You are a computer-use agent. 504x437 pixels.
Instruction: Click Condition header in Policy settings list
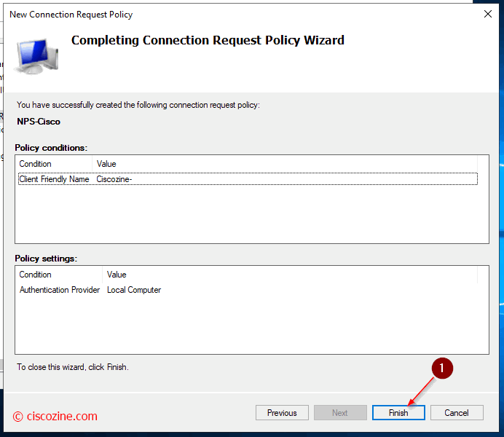60,275
